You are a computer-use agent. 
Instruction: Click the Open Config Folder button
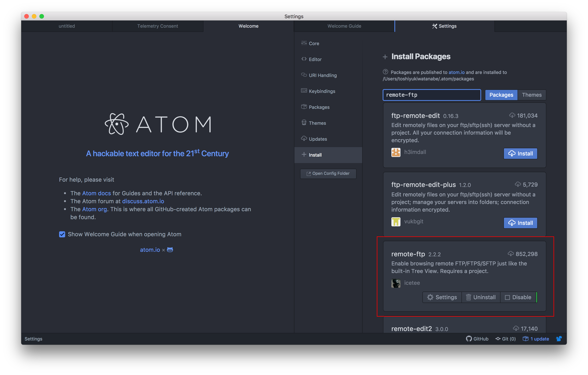point(328,174)
